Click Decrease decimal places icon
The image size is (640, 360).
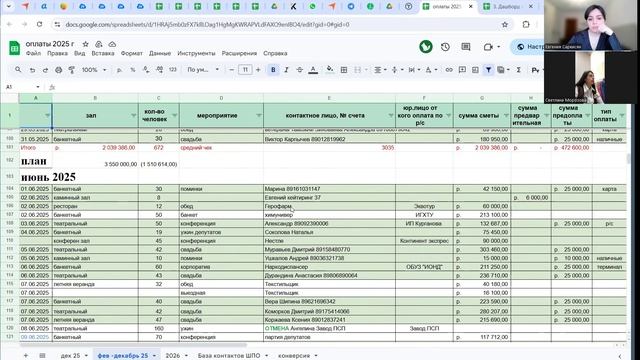146,70
